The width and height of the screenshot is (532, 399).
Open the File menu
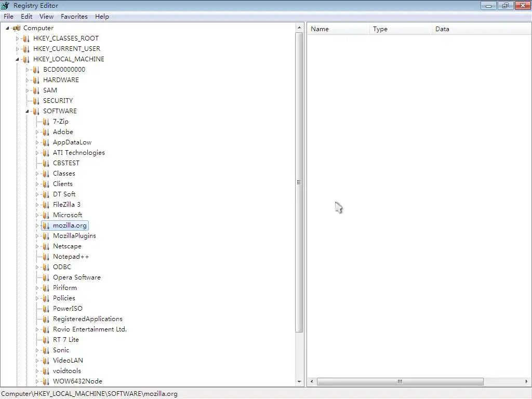tap(8, 17)
